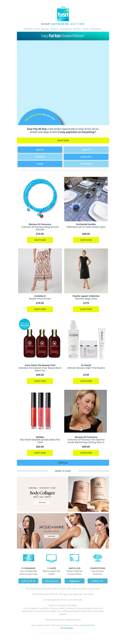Shop the Murano wrap around bracelet
The image size is (126, 644).
pos(40,240)
